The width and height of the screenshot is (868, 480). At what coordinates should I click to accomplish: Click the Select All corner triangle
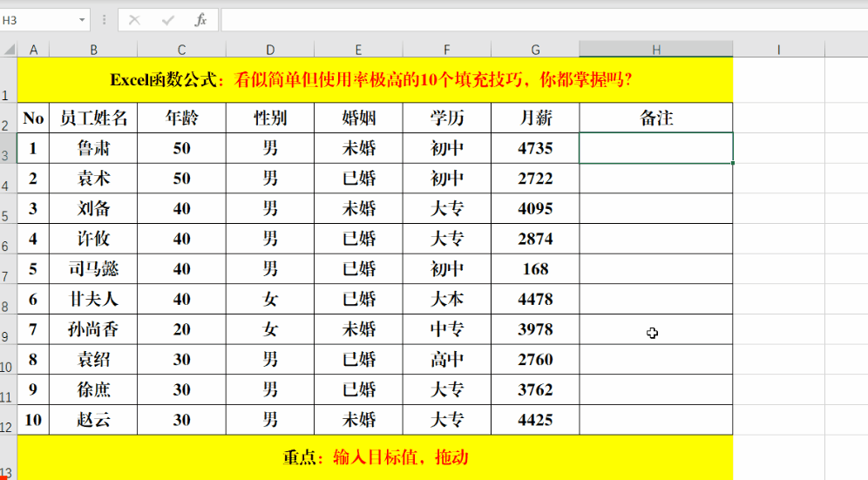pos(10,50)
